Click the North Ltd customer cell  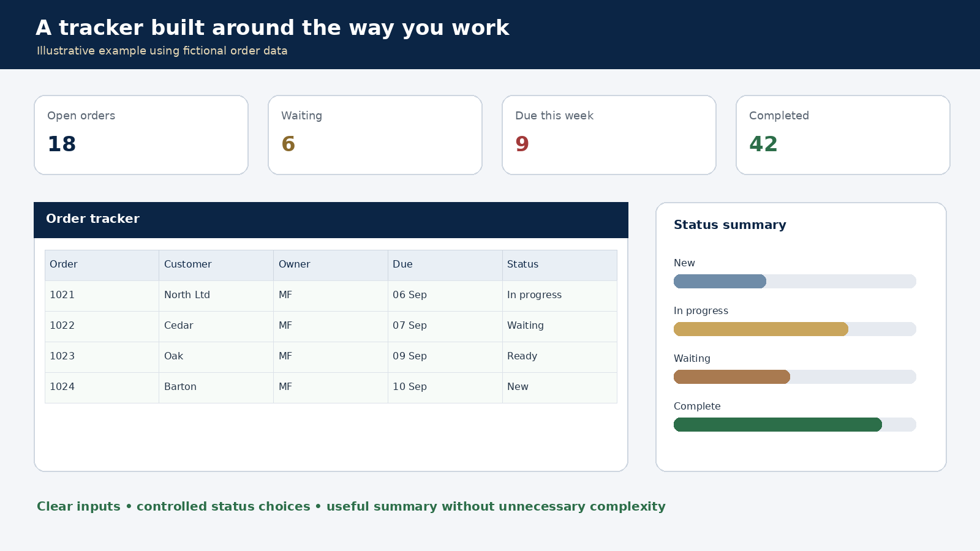[216, 296]
